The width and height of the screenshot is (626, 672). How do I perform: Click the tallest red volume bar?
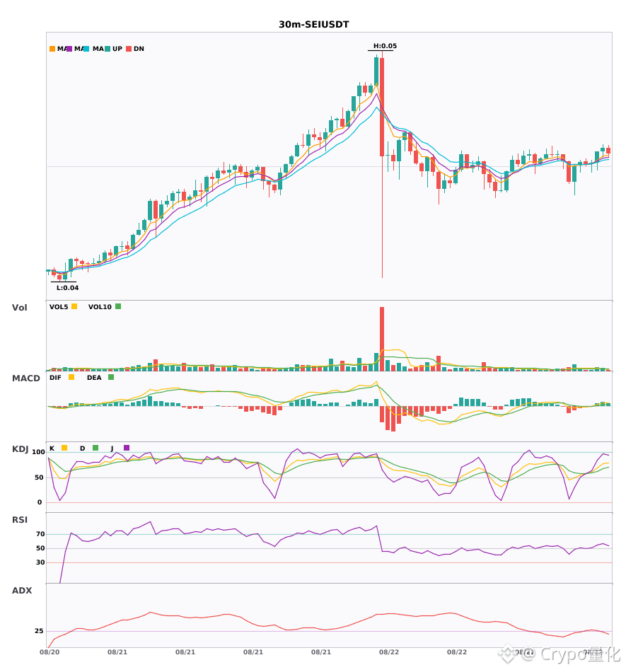382,339
